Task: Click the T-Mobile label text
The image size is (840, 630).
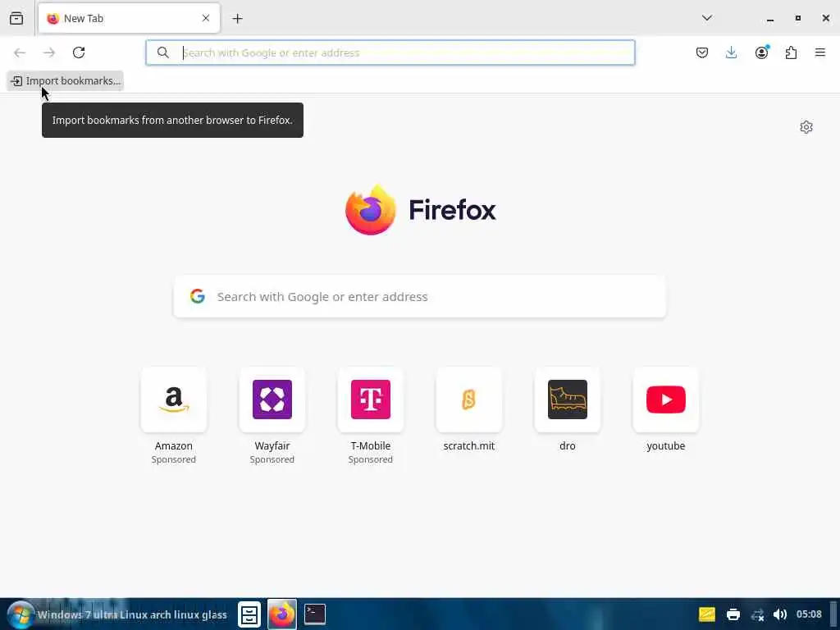Action: 371,445
